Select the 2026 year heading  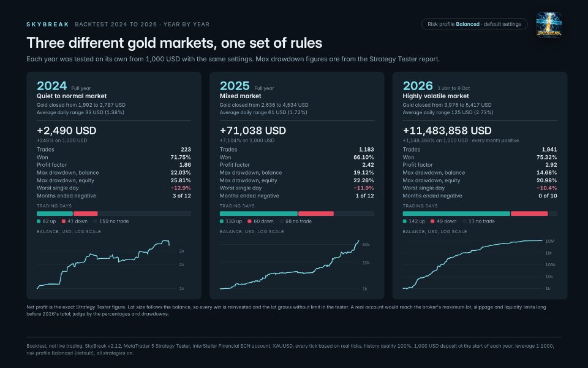point(418,86)
